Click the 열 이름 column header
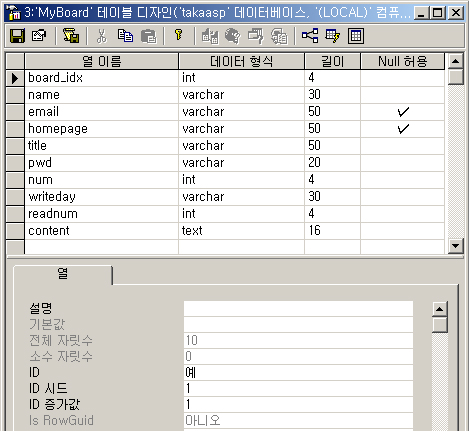Viewport: 469px width, 431px height. [x=101, y=61]
